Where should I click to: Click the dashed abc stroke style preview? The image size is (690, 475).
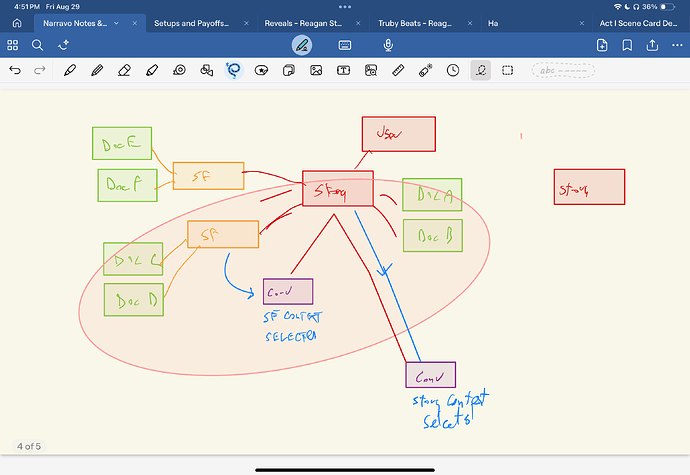(562, 71)
